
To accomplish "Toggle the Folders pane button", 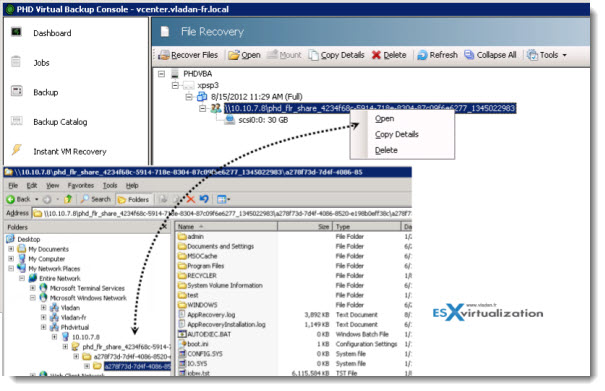I will click(x=134, y=200).
